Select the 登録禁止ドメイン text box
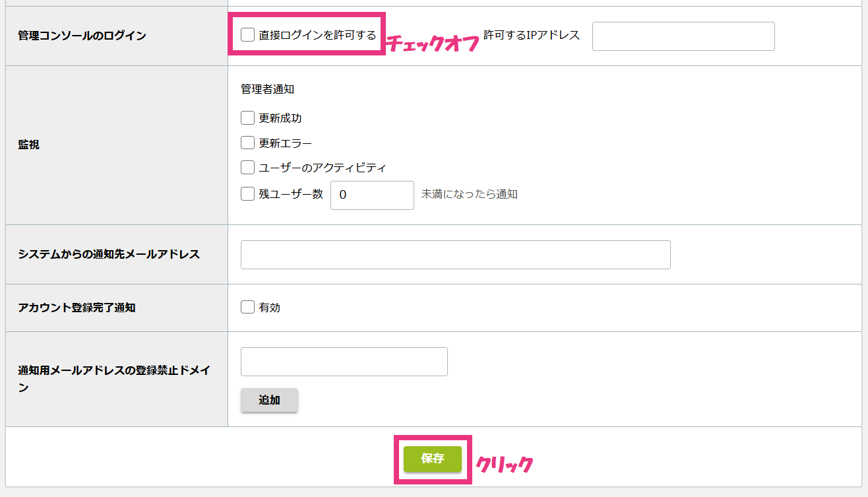The height and width of the screenshot is (497, 868). coord(344,362)
